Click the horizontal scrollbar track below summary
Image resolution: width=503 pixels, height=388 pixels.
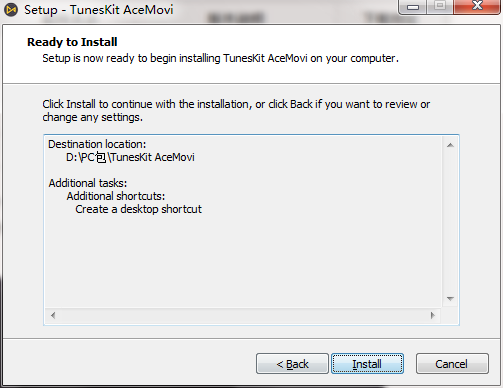[x=243, y=315]
